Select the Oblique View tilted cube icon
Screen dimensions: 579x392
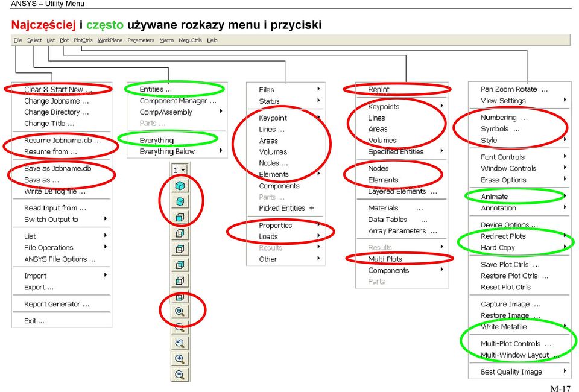coord(180,201)
